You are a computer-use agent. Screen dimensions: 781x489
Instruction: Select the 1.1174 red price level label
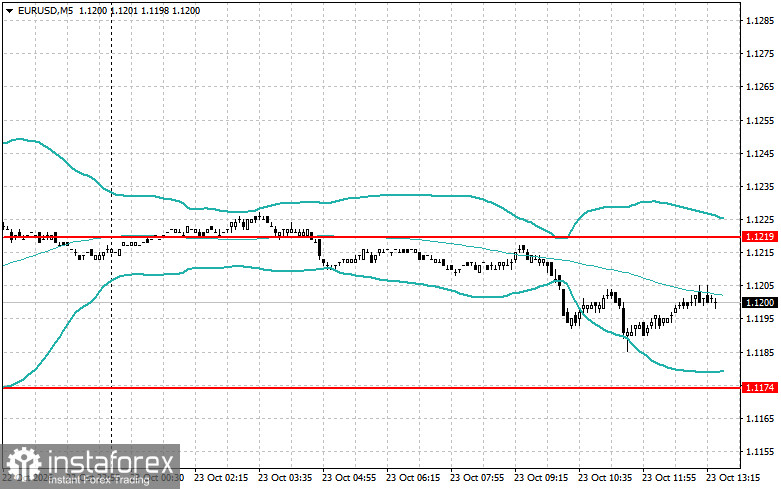pyautogui.click(x=760, y=387)
